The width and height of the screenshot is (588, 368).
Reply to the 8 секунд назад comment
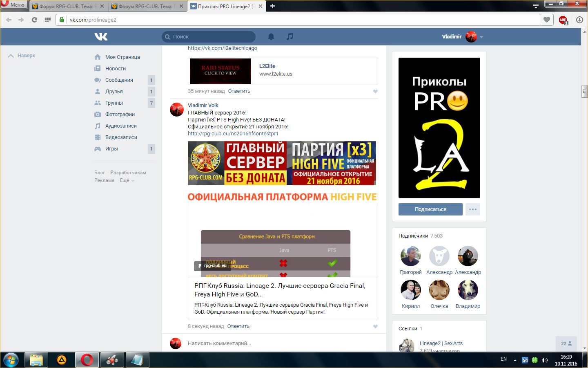[x=238, y=326]
